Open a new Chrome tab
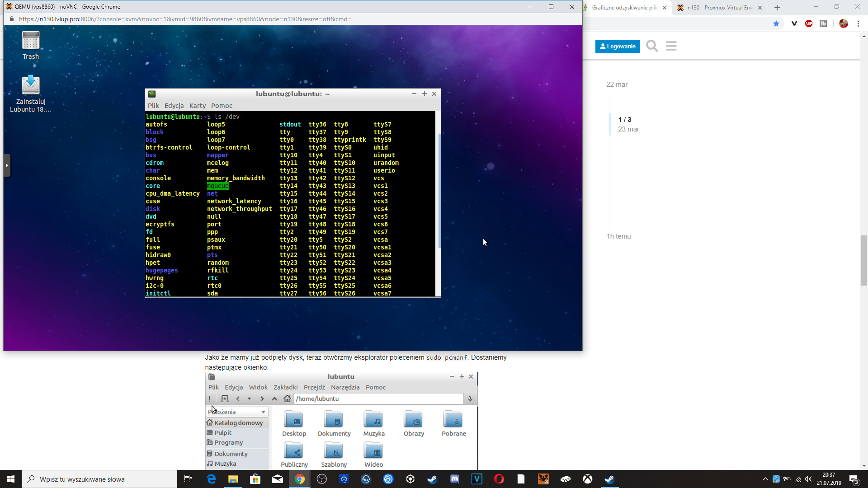The width and height of the screenshot is (868, 488). 777,8
